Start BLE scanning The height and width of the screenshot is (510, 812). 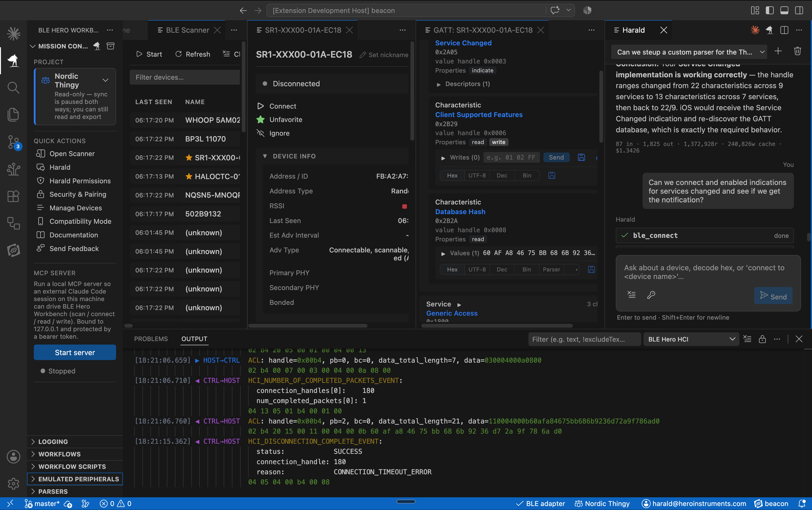point(149,54)
